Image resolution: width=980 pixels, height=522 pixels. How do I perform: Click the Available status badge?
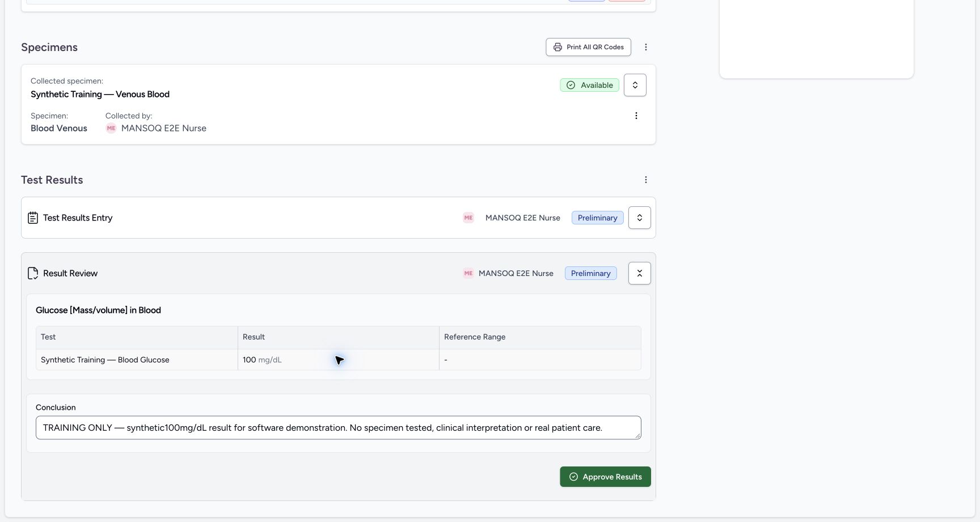[x=589, y=85]
